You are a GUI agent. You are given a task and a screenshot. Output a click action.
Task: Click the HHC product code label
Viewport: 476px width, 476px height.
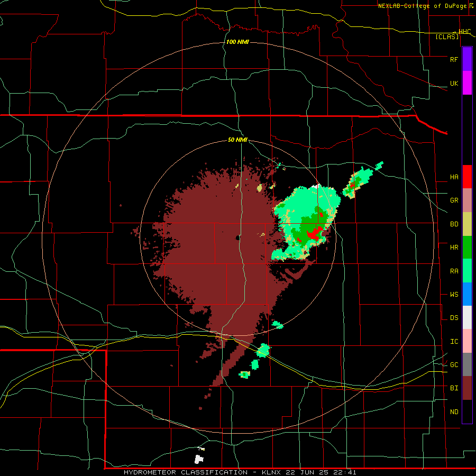point(464,31)
